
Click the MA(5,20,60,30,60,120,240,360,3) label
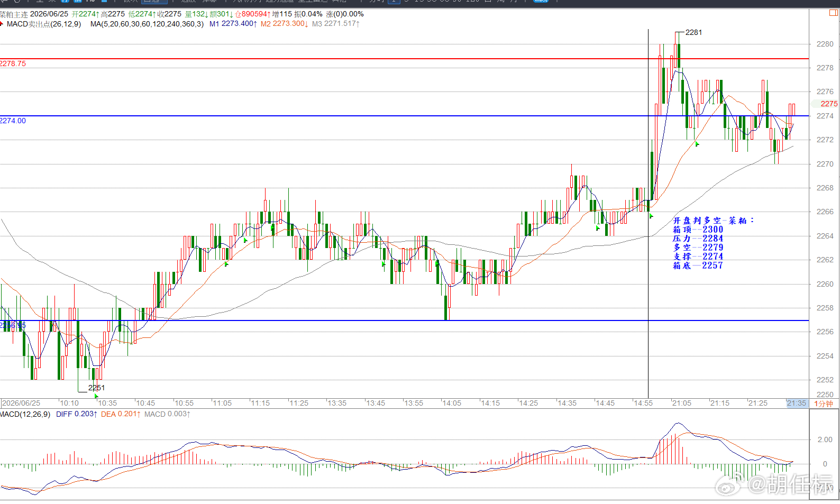pyautogui.click(x=147, y=24)
